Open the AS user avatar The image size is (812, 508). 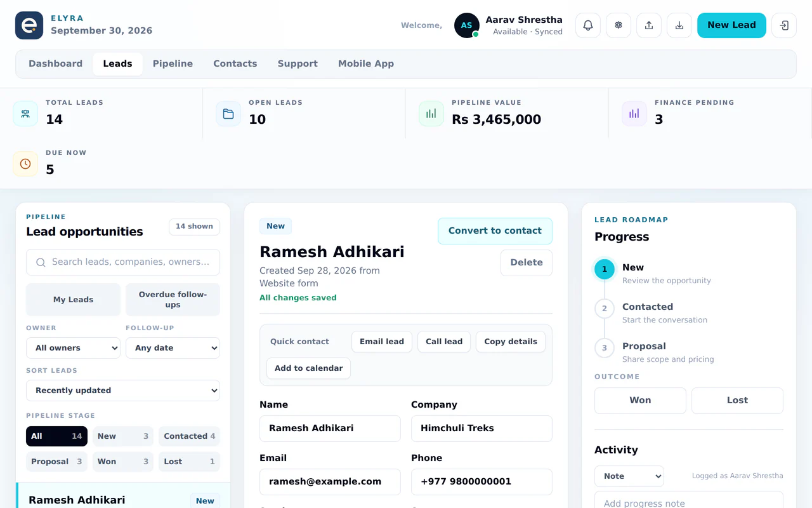467,25
